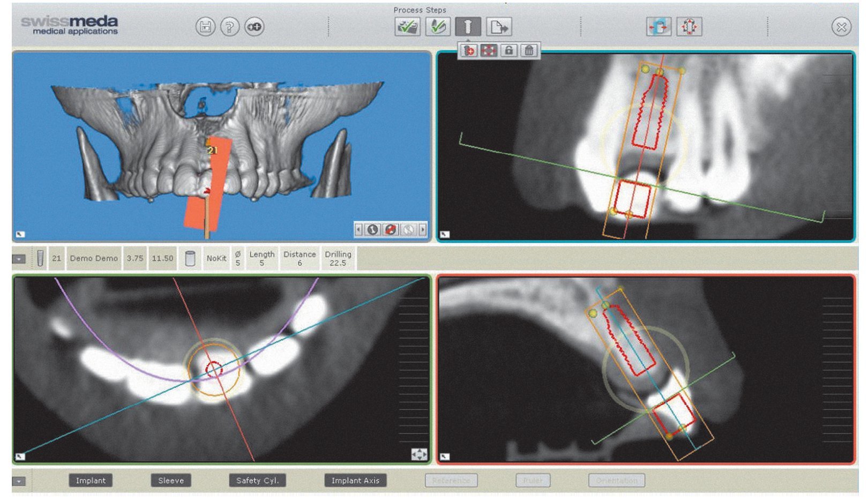
Task: Click the move implant arrows icon
Action: click(x=489, y=50)
